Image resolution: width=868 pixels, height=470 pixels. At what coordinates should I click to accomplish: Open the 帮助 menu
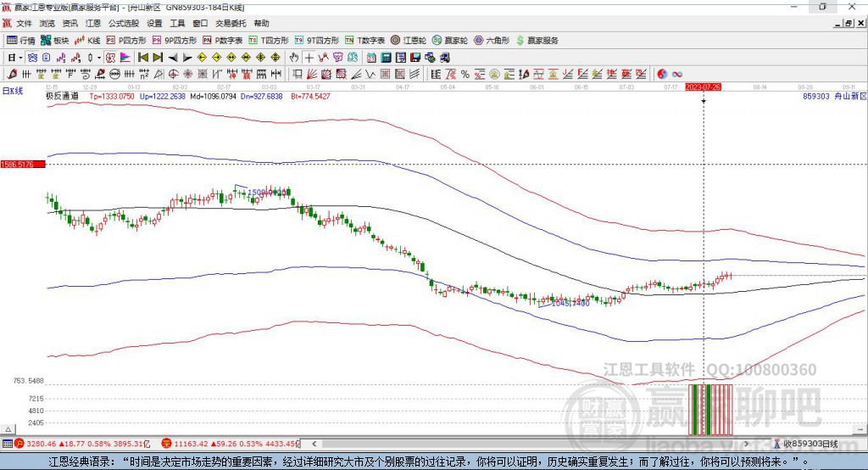coord(261,23)
